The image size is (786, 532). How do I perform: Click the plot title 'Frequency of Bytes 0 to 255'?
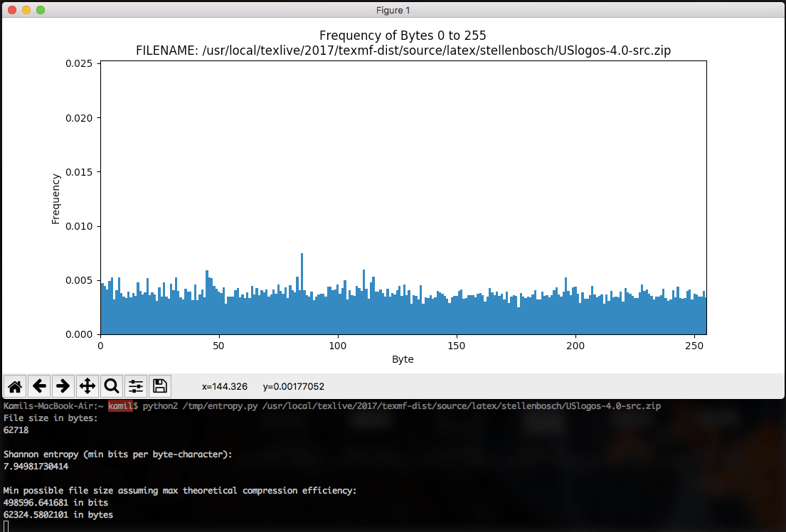403,36
